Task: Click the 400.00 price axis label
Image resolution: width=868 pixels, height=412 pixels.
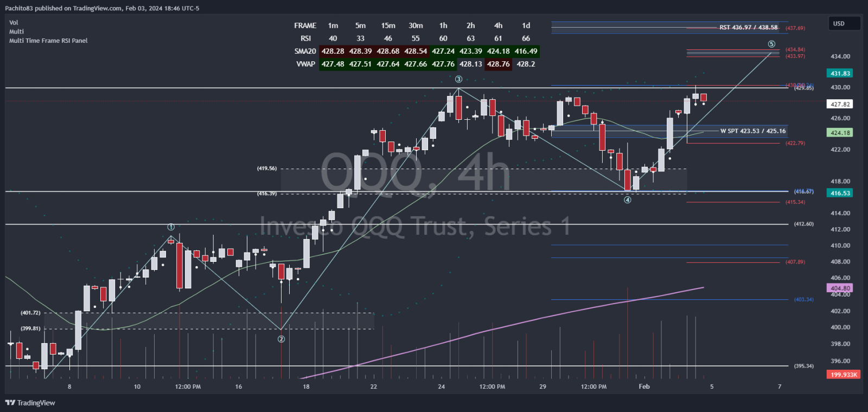Action: click(x=840, y=327)
